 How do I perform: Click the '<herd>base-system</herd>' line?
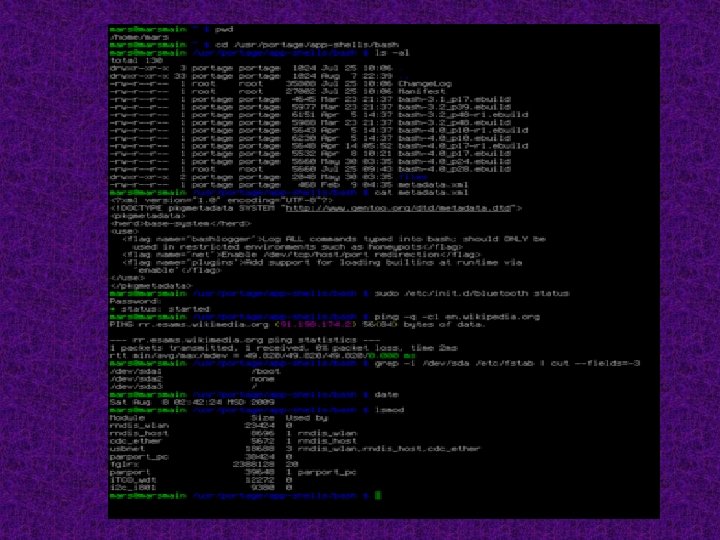180,224
